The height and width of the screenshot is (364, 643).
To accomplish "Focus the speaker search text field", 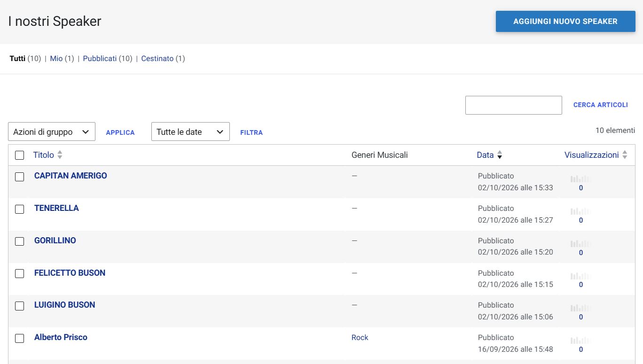I will pos(513,105).
